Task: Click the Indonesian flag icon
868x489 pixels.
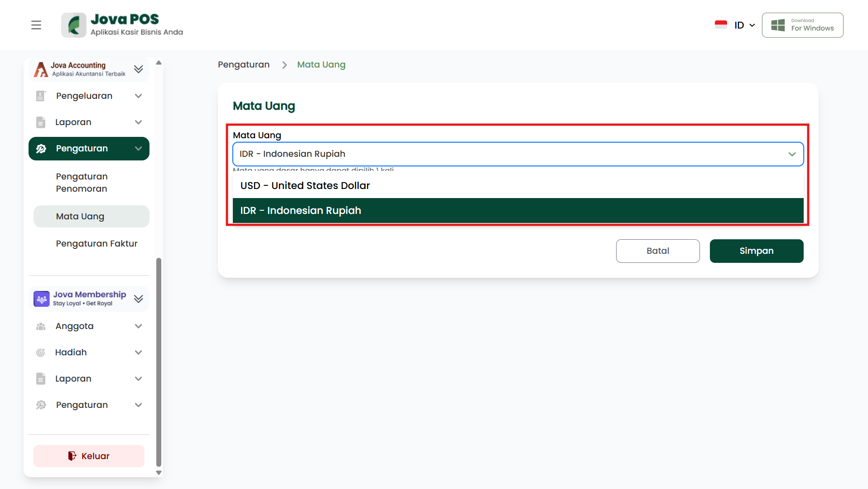Action: (721, 25)
